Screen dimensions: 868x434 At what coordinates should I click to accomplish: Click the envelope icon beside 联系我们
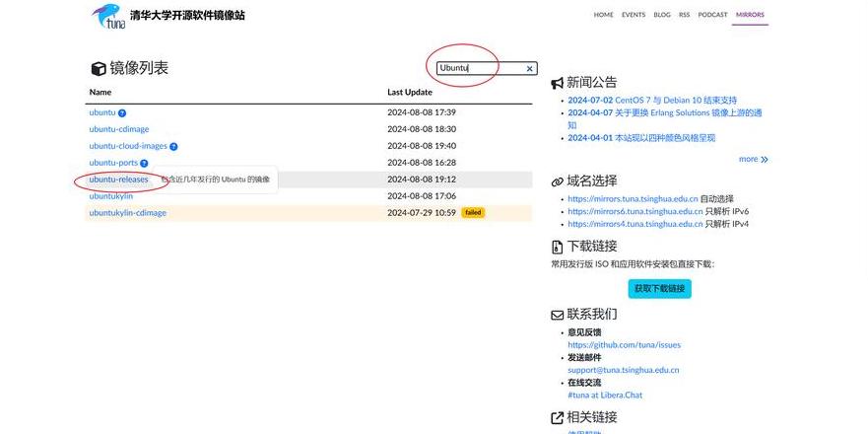coord(557,315)
